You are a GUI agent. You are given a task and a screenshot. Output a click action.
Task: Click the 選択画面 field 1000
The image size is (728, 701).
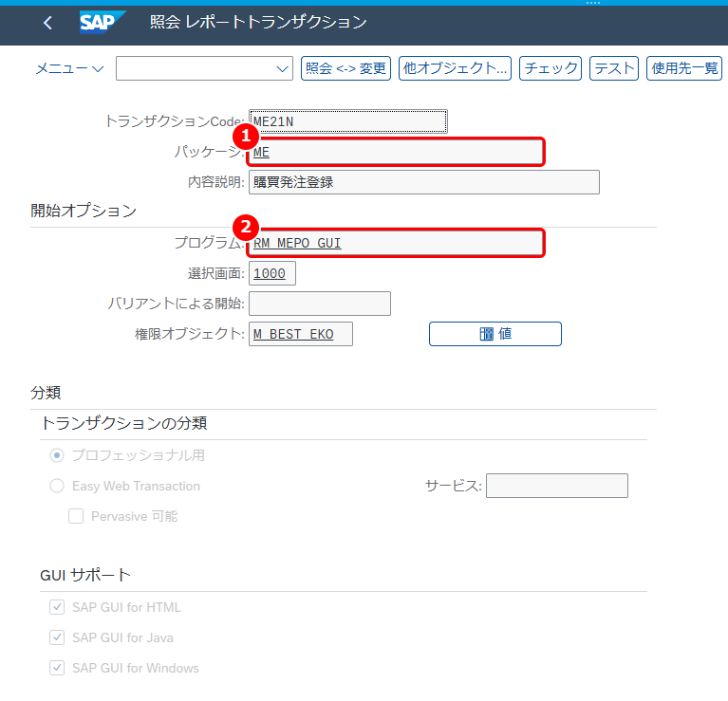click(272, 273)
